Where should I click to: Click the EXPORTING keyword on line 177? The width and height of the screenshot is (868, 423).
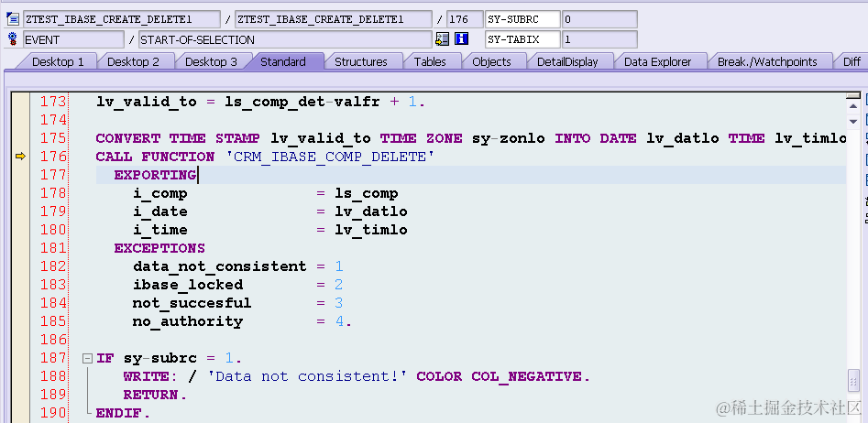pos(155,175)
